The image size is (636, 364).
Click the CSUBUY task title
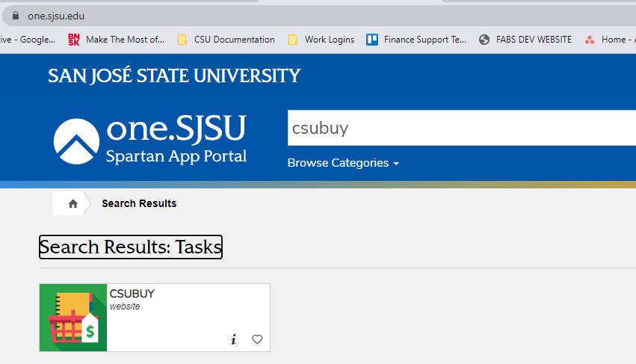coord(132,294)
